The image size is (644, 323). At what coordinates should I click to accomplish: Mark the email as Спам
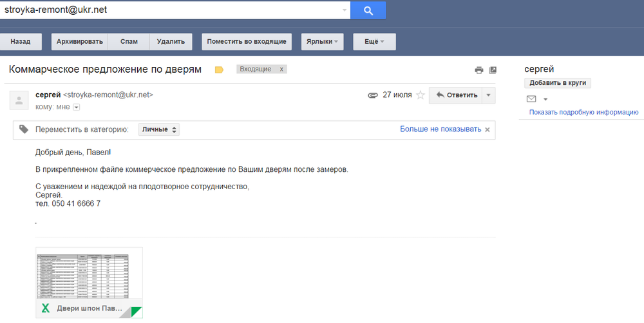(129, 41)
